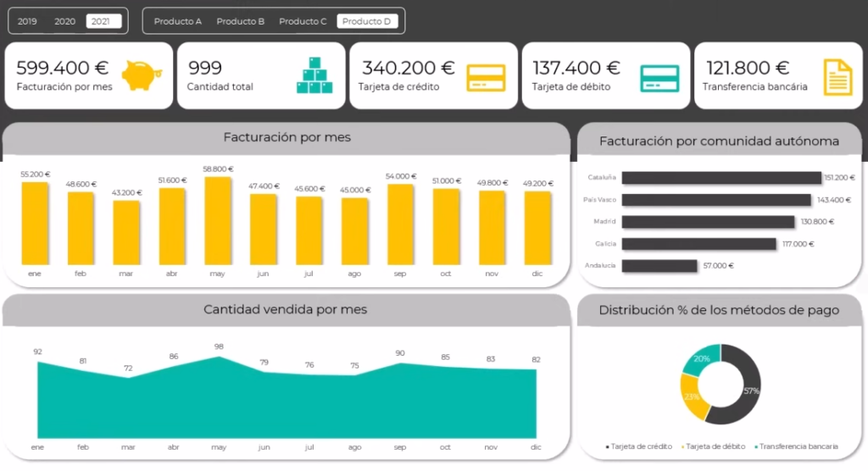Click the 57.000 € Andalucía value label
Image resolution: width=868 pixels, height=471 pixels.
click(719, 266)
